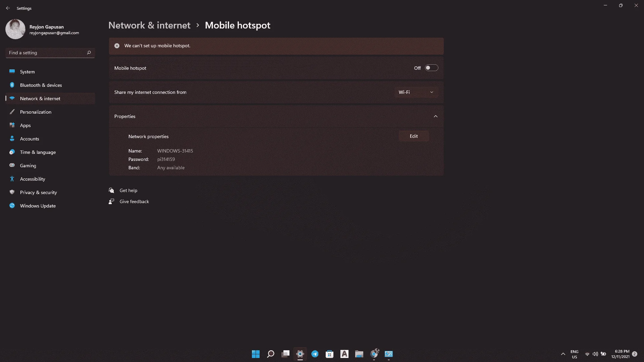Open the Get help link
Image resolution: width=644 pixels, height=362 pixels.
[x=128, y=190]
